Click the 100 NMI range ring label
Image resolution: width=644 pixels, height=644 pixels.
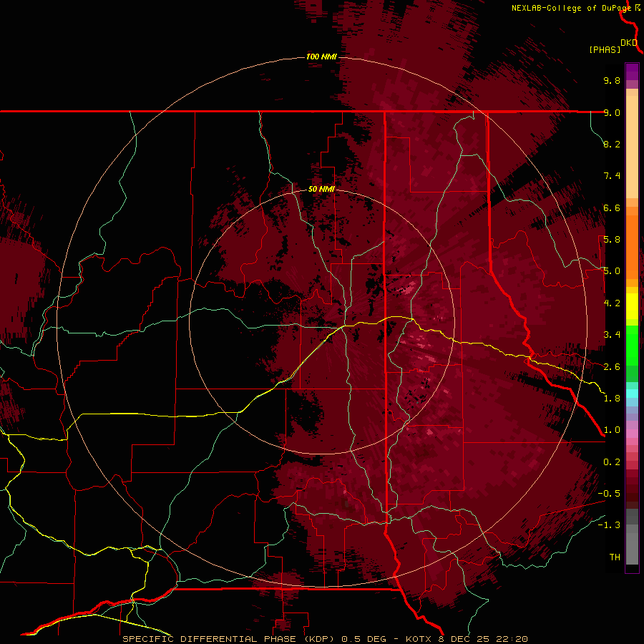tap(321, 57)
